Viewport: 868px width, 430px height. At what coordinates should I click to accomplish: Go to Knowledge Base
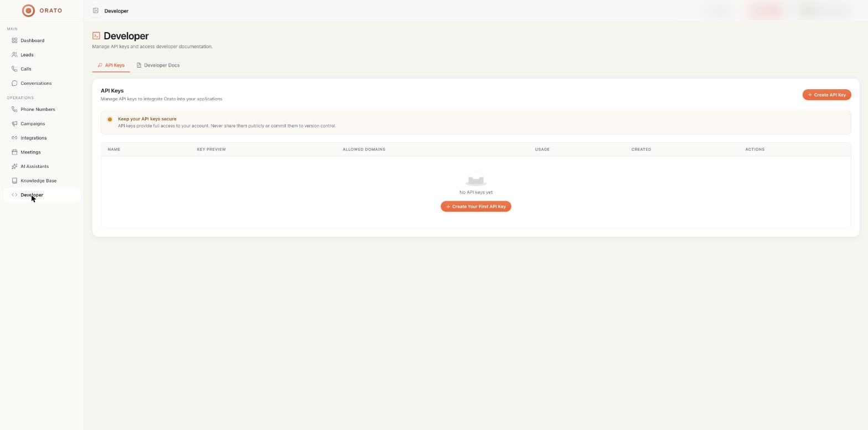[x=42, y=181]
